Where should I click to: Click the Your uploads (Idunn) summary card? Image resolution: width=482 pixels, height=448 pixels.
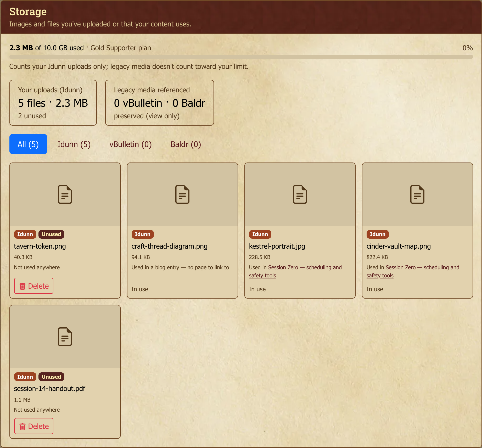53,103
